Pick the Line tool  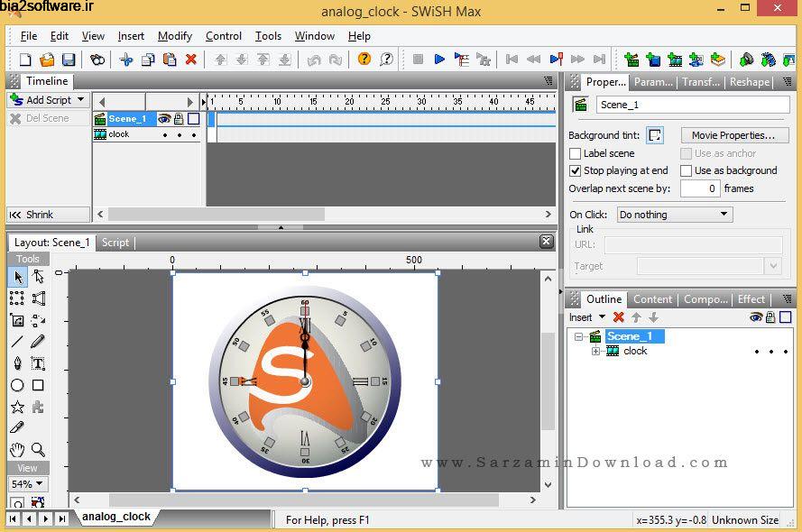tap(16, 342)
